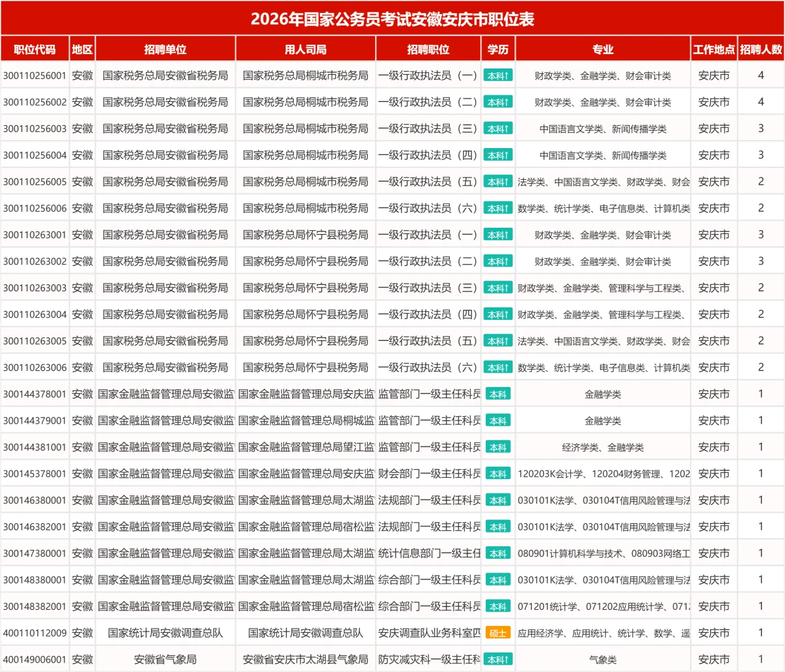
Task: Click job code 300110263003
Action: coord(35,288)
